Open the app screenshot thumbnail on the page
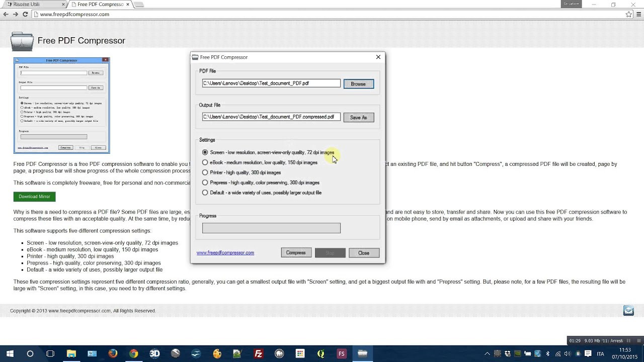 click(x=61, y=106)
